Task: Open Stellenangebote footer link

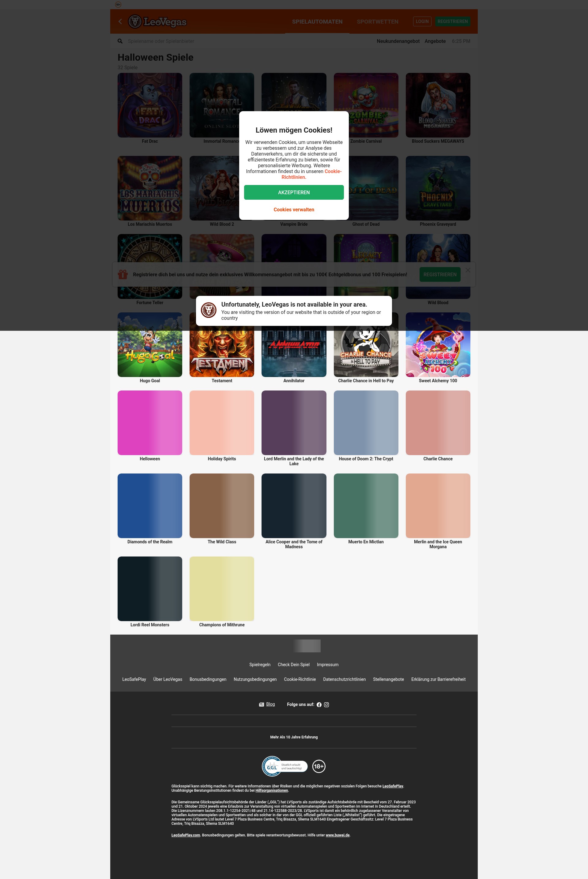Action: [389, 679]
